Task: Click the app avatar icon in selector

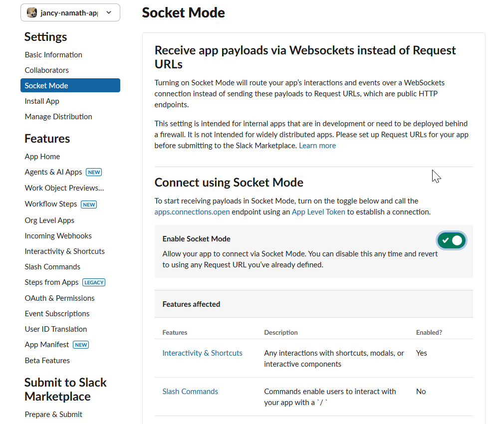Action: pos(32,13)
